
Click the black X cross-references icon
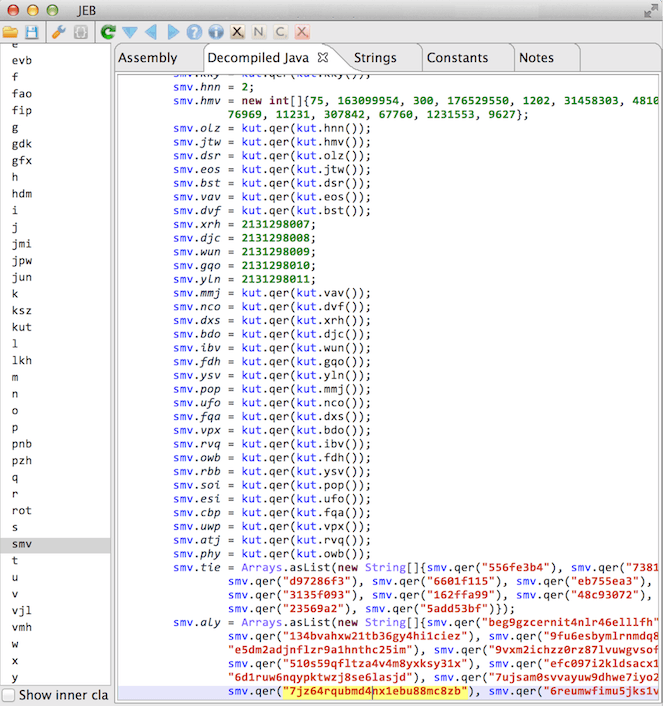(237, 32)
